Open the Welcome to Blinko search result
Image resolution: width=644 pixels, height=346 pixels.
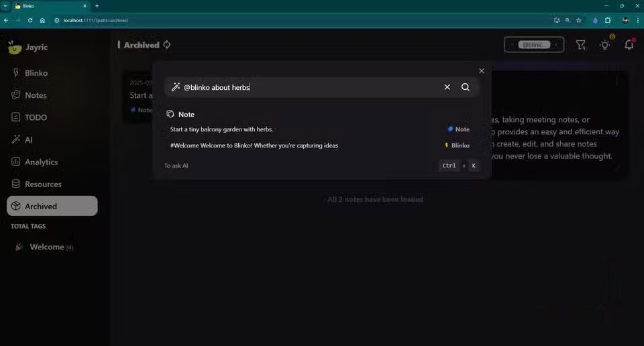(x=254, y=146)
